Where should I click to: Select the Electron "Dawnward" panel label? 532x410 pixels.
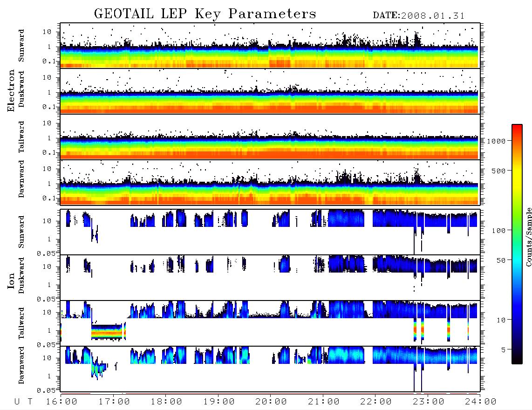pyautogui.click(x=21, y=179)
